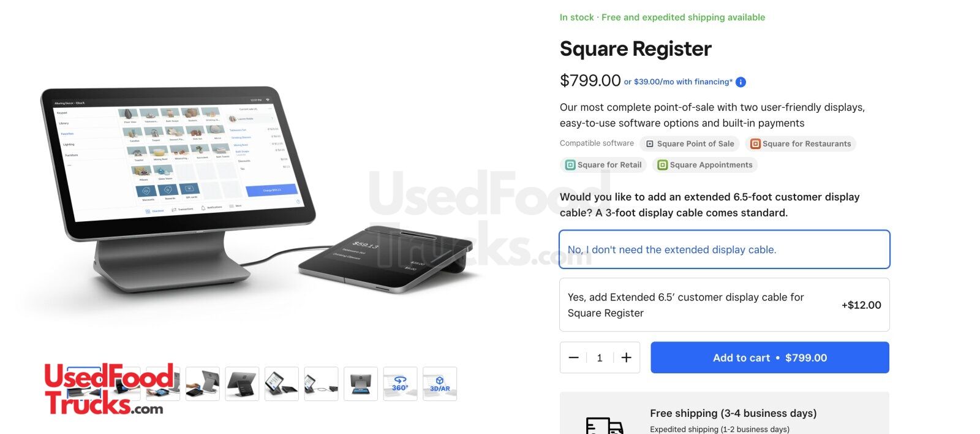Click the minus quantity button

[x=574, y=357]
